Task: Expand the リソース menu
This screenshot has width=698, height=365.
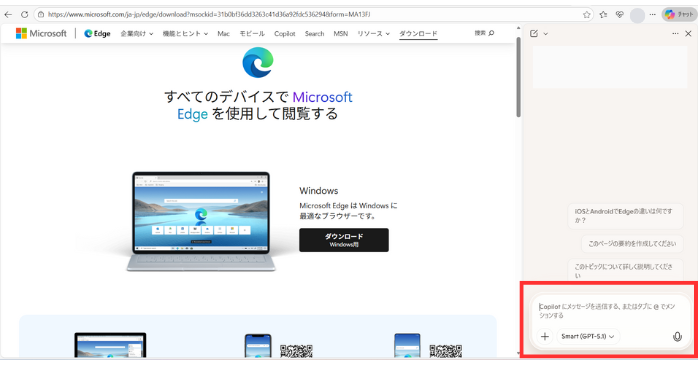Action: coord(373,33)
